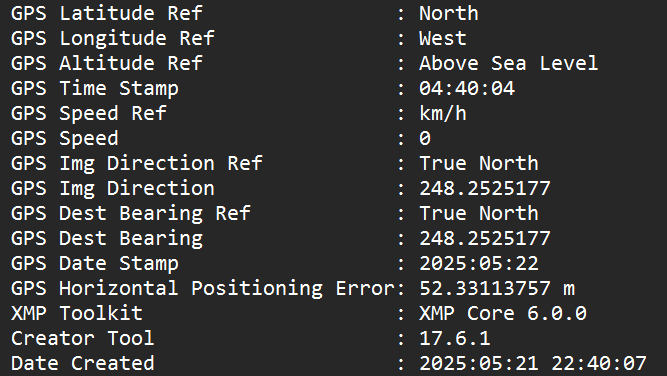Click GPS Img Direction Ref True North

479,163
